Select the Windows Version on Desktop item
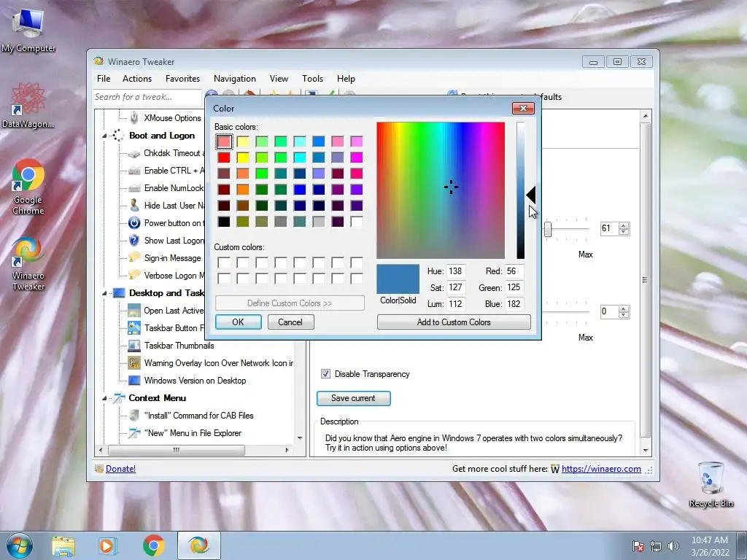 [195, 381]
